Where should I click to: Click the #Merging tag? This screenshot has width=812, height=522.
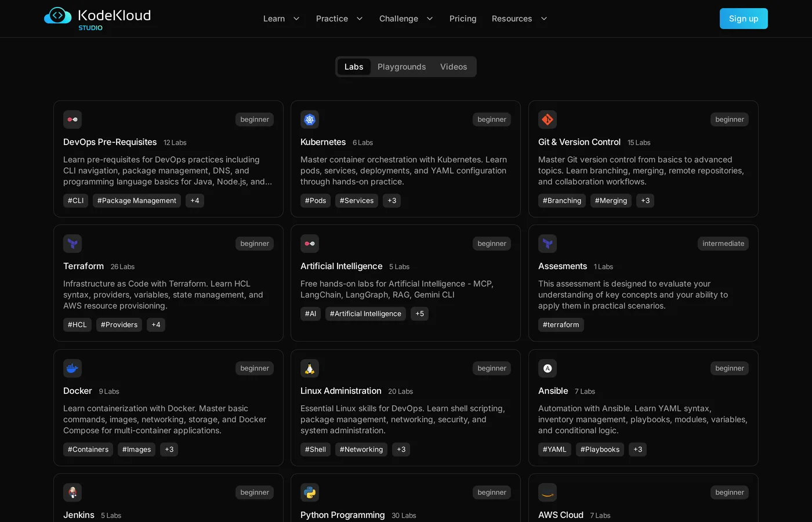[x=611, y=201]
